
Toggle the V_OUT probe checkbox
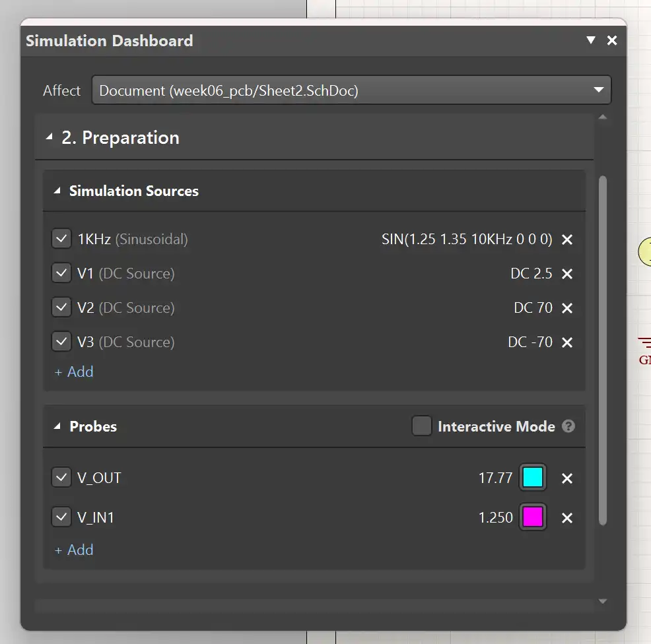click(x=61, y=478)
